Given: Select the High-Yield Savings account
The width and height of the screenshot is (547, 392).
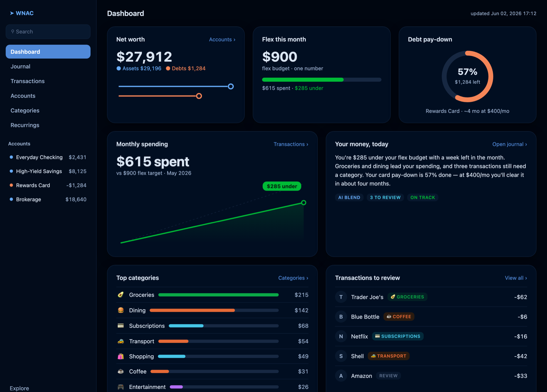Looking at the screenshot, I should point(48,171).
